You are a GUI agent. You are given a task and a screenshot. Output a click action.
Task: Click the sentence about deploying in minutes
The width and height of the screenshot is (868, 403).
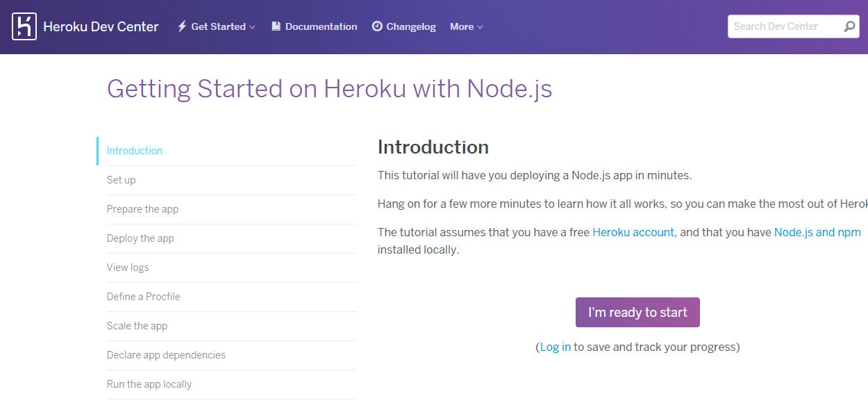(x=535, y=175)
